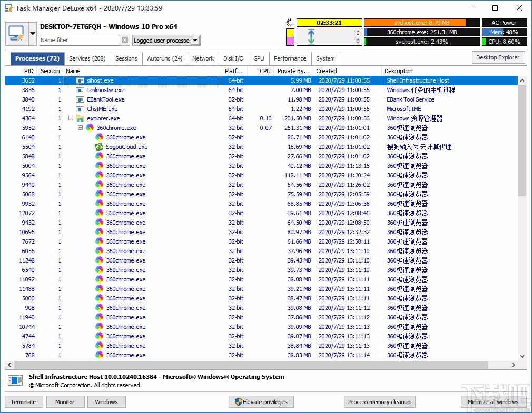Screen dimensions: 532x413
Task: Open the dropdown arrow beside the computer icon
Action: pyautogui.click(x=33, y=34)
